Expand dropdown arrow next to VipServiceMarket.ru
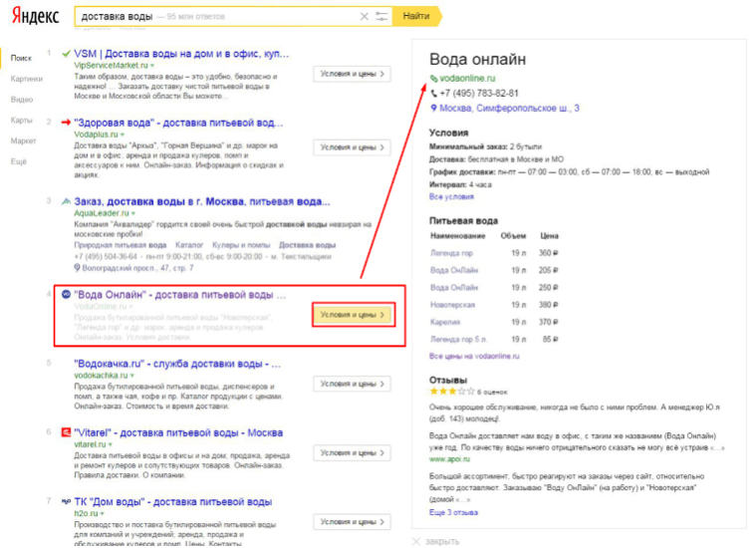 [152, 66]
